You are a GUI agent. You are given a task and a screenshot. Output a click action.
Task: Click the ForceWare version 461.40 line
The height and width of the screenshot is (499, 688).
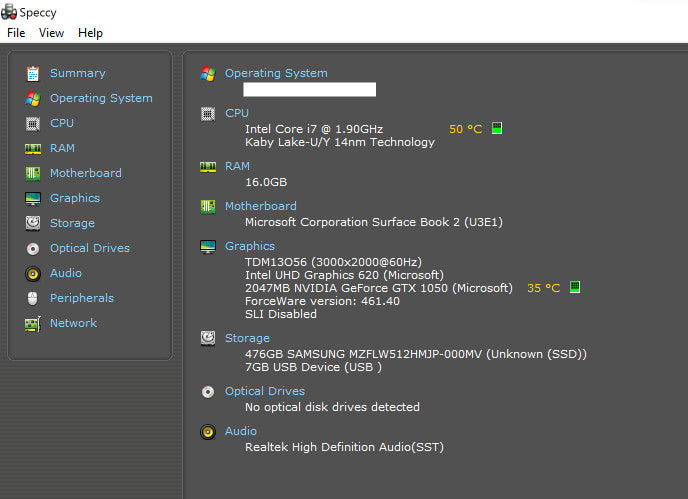(x=322, y=301)
